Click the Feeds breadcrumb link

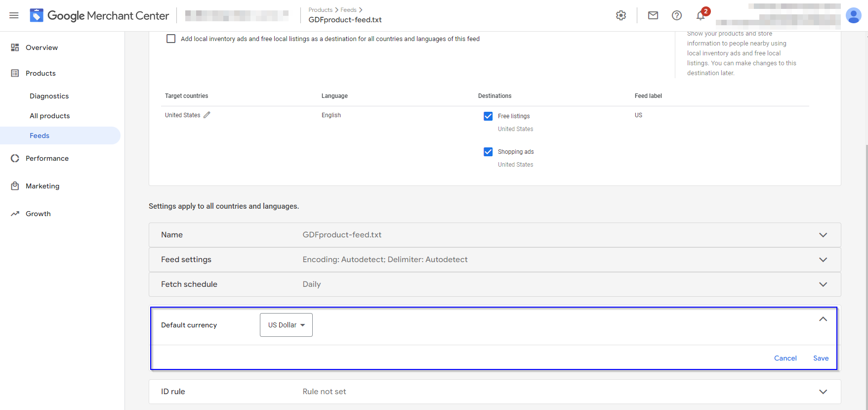(x=348, y=10)
